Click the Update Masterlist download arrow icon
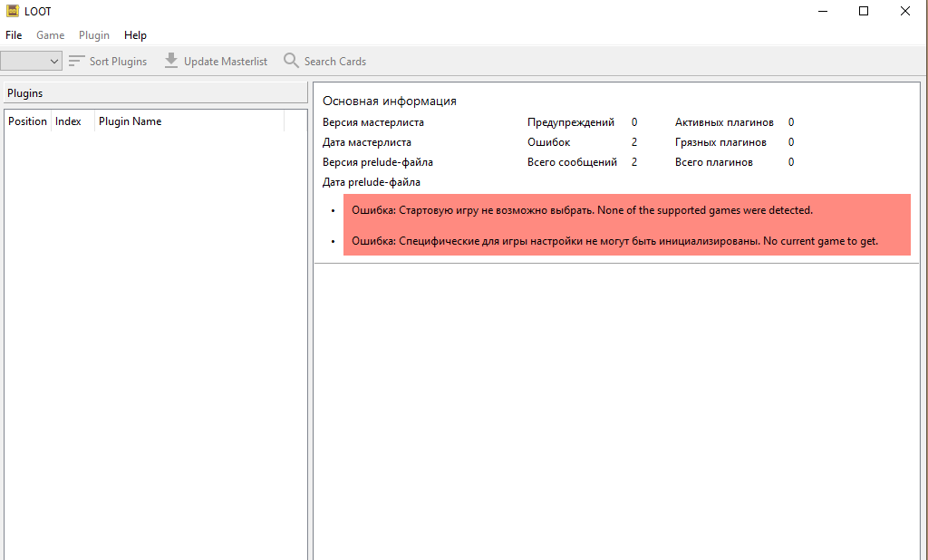Viewport: 928px width, 560px height. point(171,61)
